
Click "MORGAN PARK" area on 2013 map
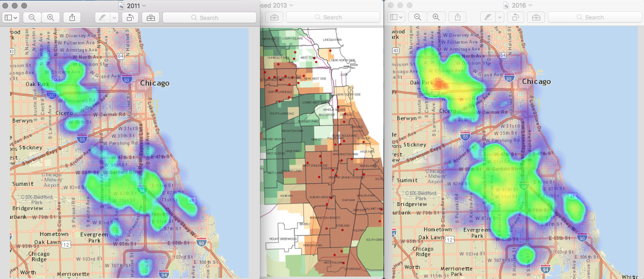(x=313, y=245)
